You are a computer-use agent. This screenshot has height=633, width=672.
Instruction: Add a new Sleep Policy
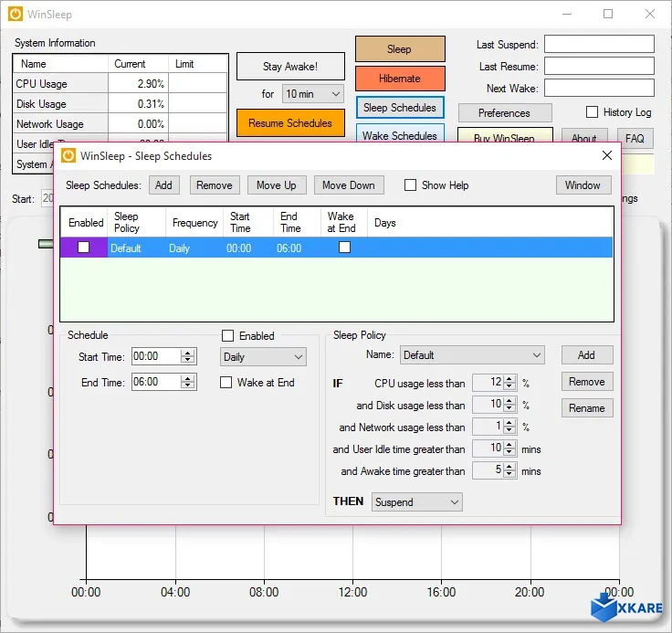(587, 355)
